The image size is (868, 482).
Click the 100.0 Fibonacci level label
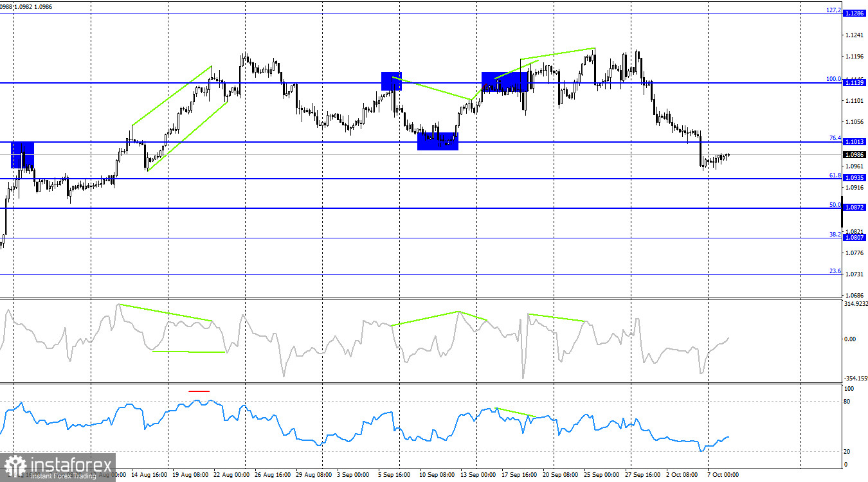click(x=834, y=79)
